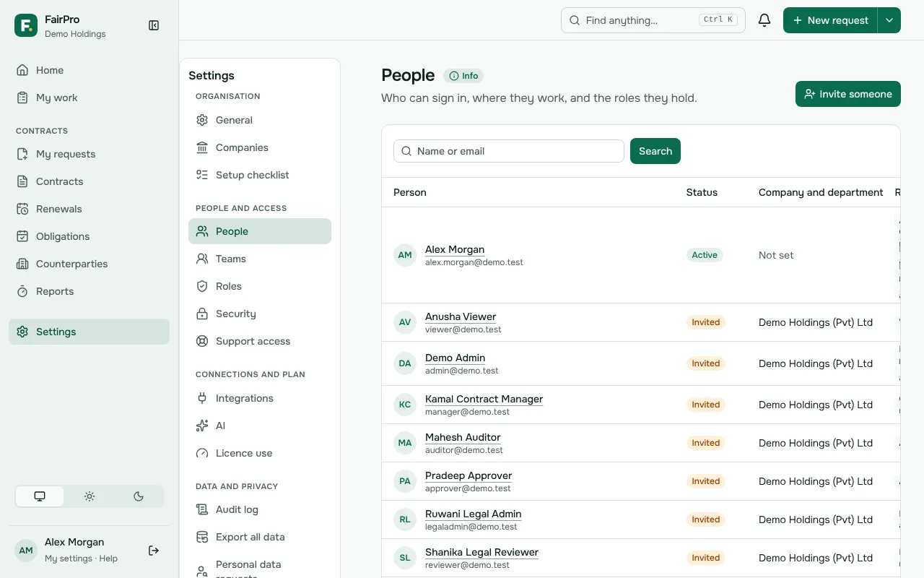Open AI settings

[x=260, y=426]
